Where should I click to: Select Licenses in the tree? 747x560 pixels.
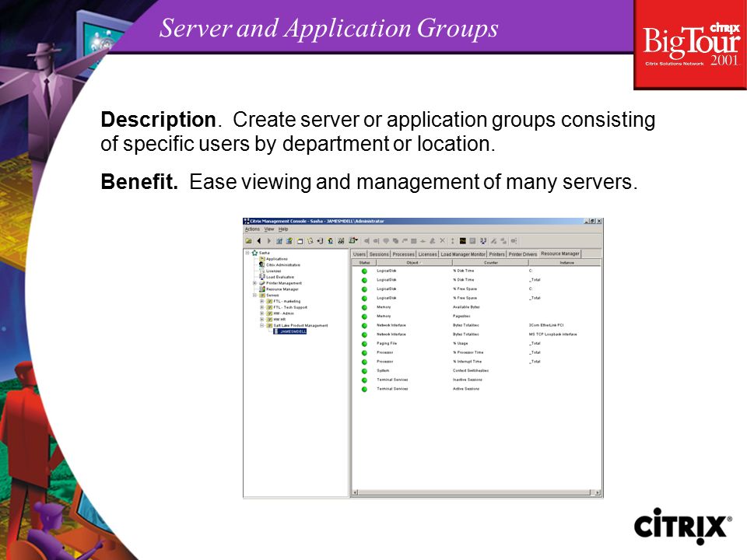coord(273,271)
